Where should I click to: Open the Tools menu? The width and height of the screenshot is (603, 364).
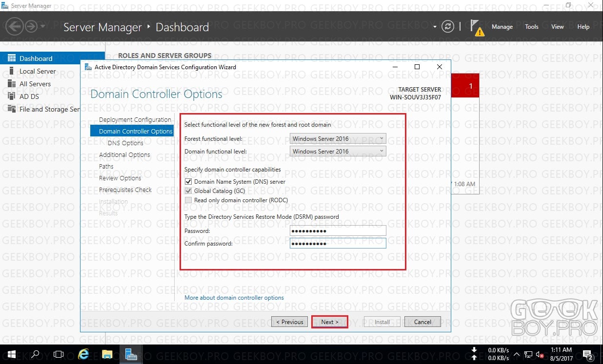532,27
